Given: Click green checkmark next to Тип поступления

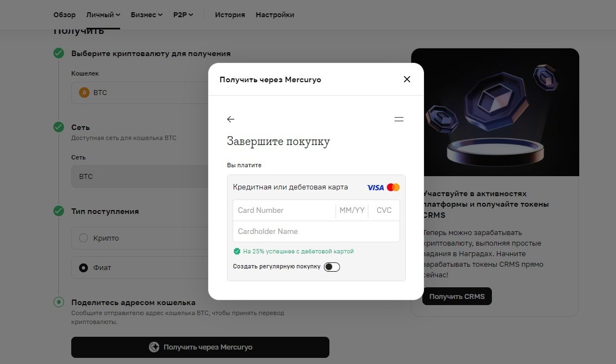Looking at the screenshot, I should tap(58, 211).
